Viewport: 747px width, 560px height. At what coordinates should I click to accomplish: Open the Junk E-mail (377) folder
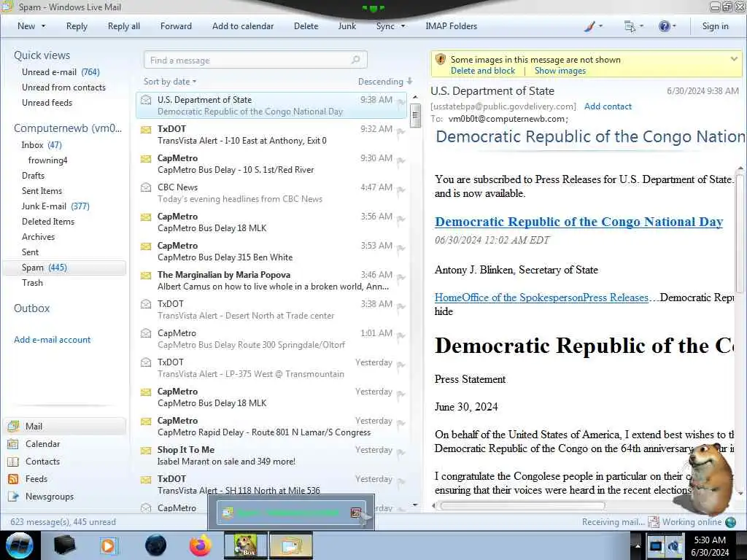[x=55, y=206]
